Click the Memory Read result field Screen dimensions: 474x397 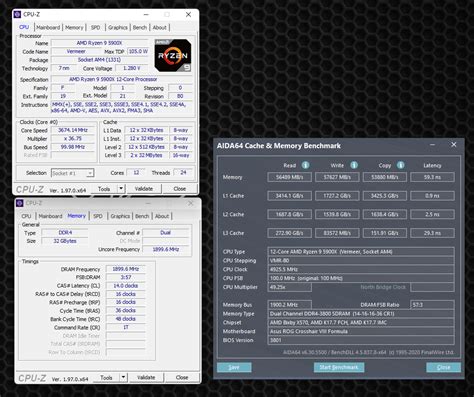pos(289,177)
